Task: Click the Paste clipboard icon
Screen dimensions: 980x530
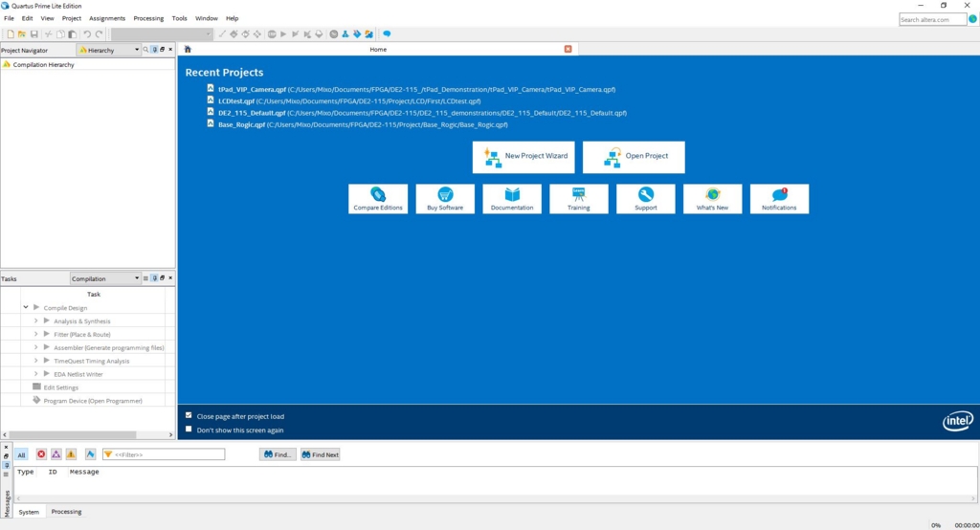Action: [73, 33]
